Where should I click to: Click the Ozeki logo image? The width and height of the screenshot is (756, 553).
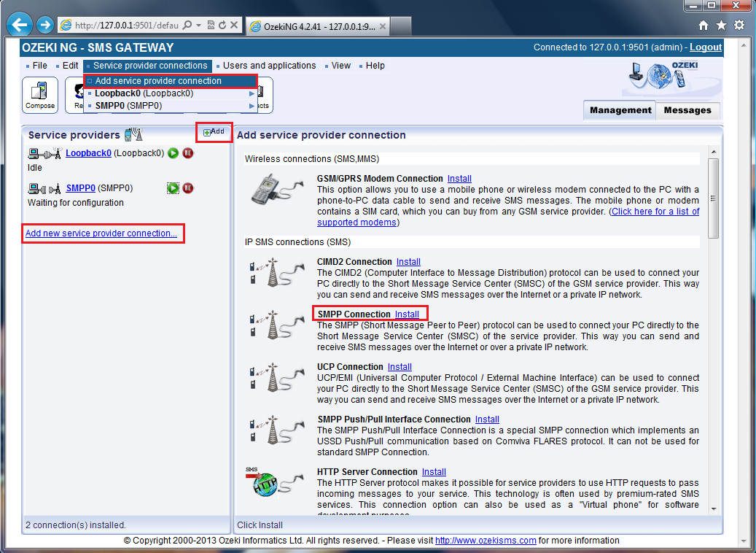pos(665,75)
